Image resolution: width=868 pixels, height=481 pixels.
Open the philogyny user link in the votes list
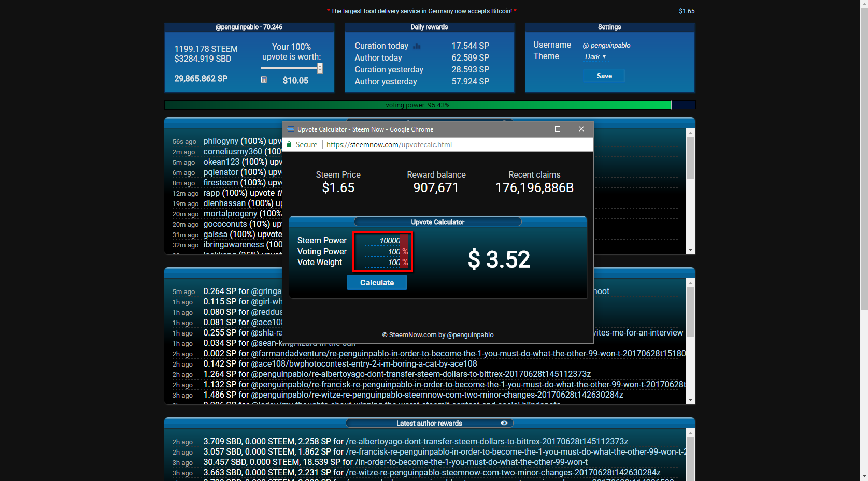221,141
